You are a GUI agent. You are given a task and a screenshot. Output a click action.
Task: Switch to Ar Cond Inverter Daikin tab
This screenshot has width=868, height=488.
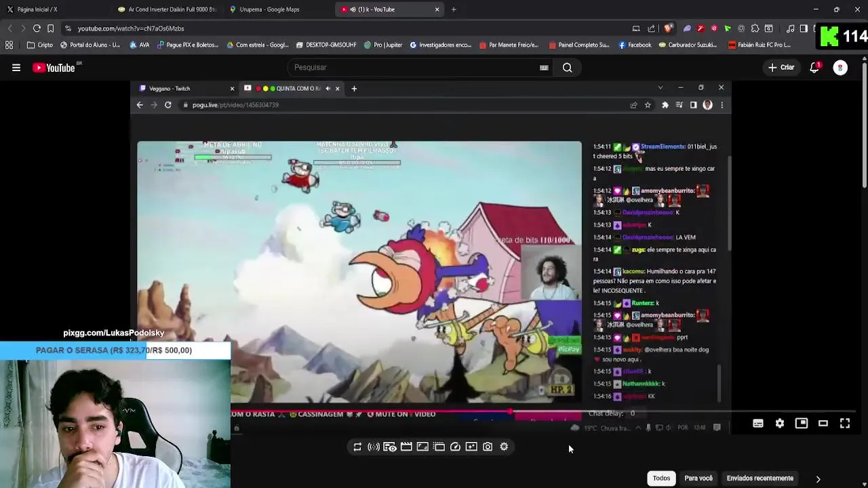pos(166,9)
